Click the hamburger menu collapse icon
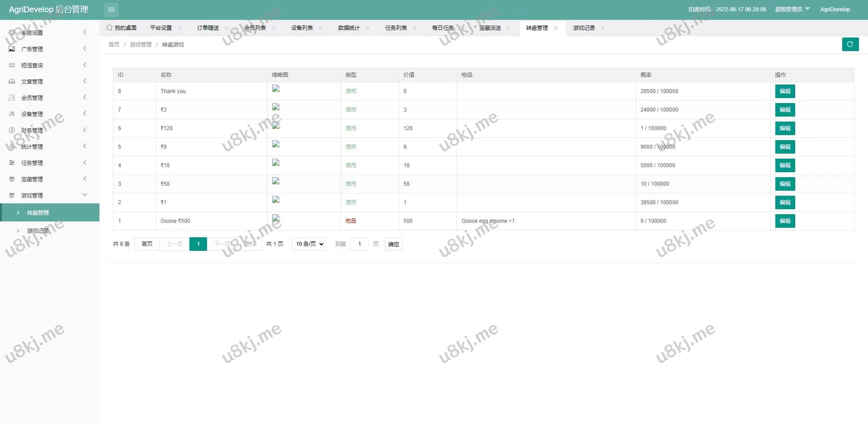 111,9
